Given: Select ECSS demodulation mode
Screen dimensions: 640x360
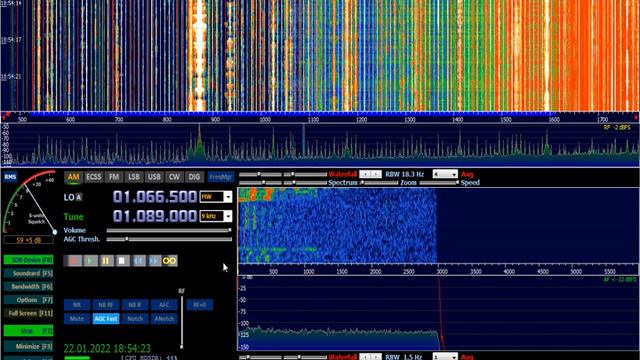Looking at the screenshot, I should (x=93, y=177).
